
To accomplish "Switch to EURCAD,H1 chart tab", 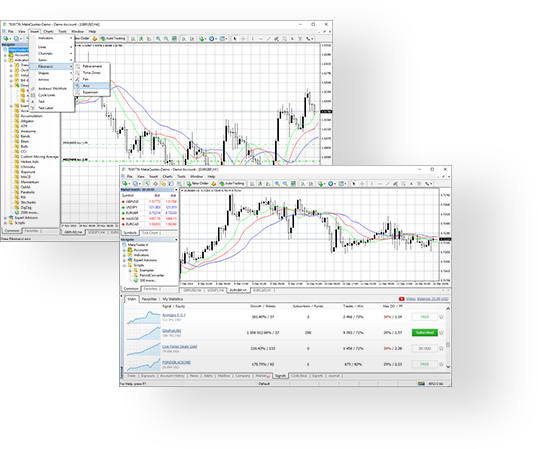I will (262, 291).
